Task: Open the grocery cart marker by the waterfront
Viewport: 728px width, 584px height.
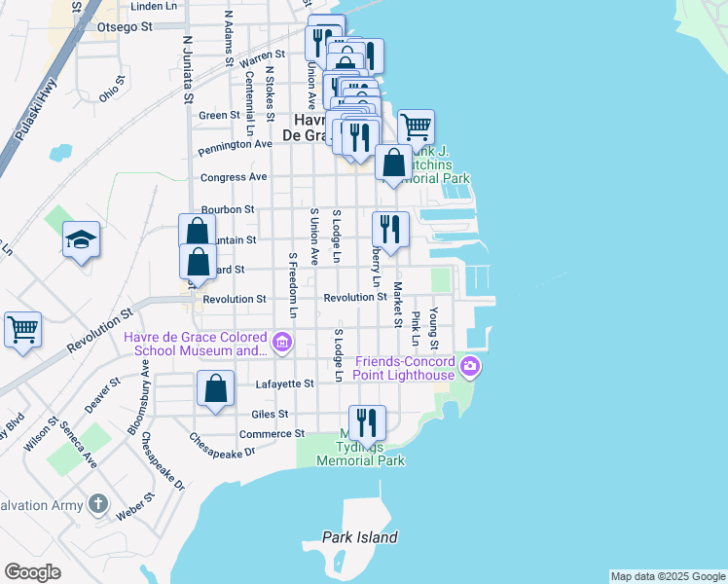Action: point(416,127)
